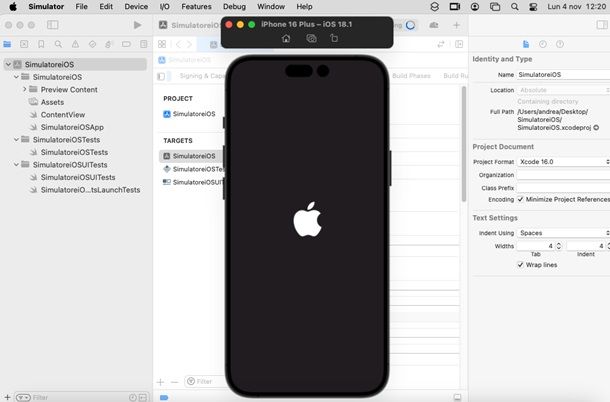
Task: Open the Simulator app menu
Action: click(46, 7)
